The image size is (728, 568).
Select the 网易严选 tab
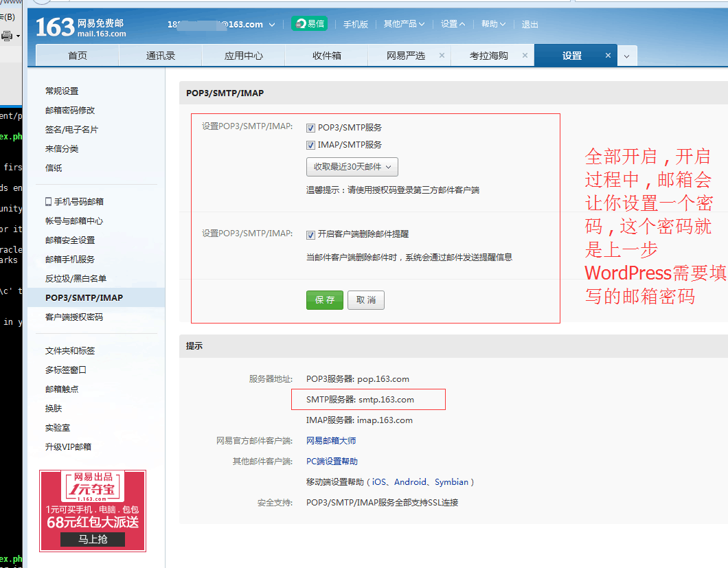pyautogui.click(x=405, y=56)
